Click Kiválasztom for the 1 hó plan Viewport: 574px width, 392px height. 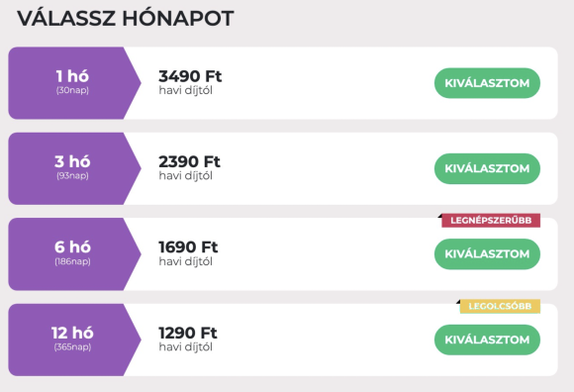(487, 83)
